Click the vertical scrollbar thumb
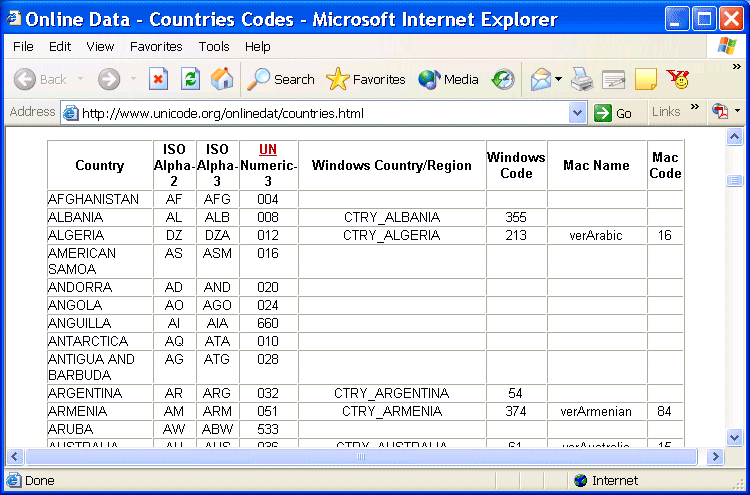This screenshot has height=495, width=750. pyautogui.click(x=734, y=180)
